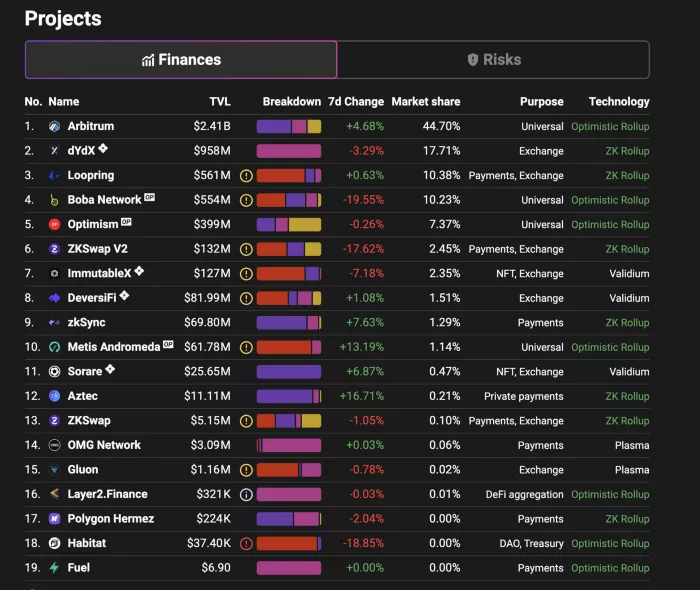
Task: Click the ZK Rollup label for Aztec
Action: (627, 396)
